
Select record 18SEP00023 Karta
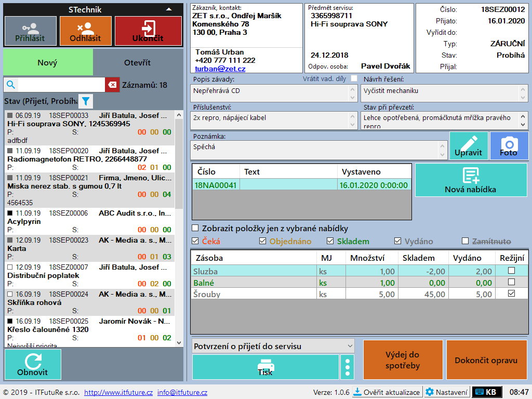pyautogui.click(x=89, y=249)
